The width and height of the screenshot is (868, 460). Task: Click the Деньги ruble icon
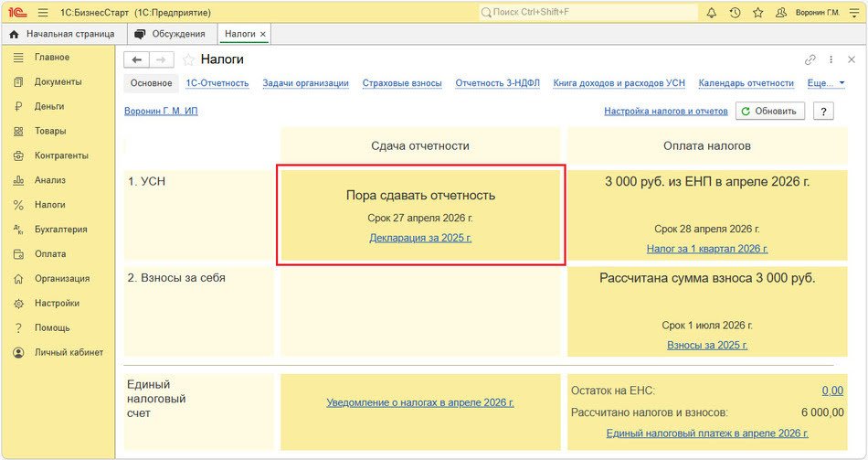point(18,106)
